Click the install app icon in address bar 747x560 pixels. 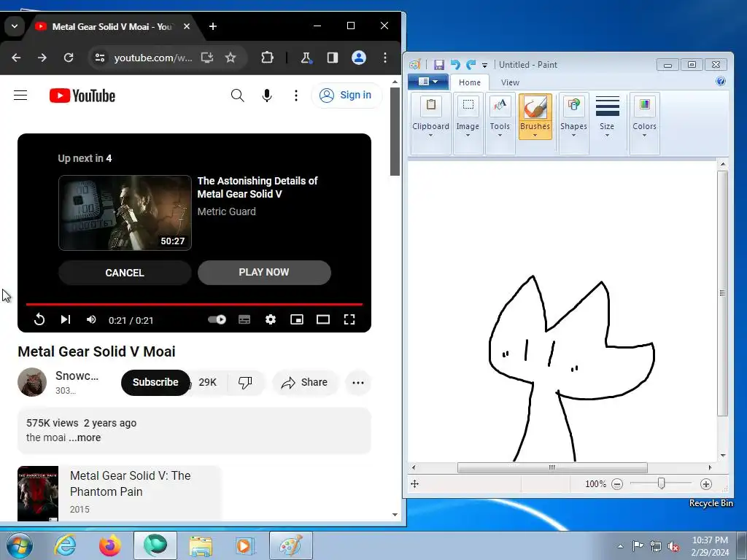click(x=206, y=58)
